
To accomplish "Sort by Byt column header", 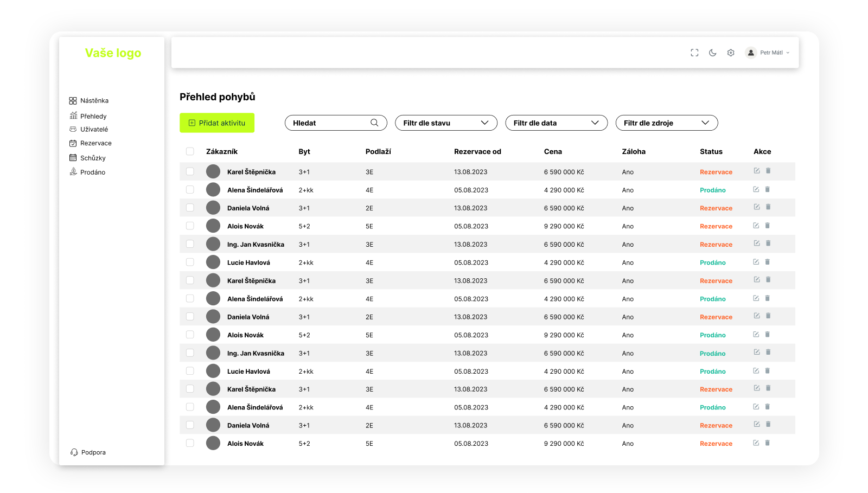I will point(304,152).
